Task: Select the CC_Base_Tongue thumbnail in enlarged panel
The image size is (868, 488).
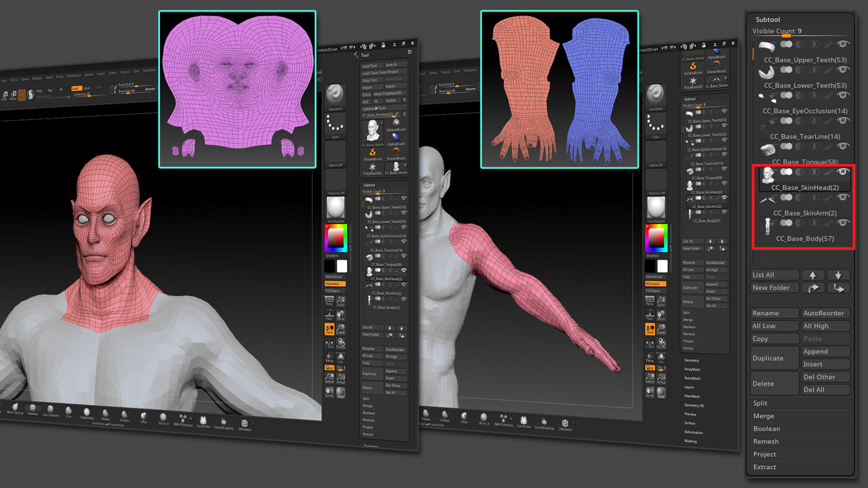Action: (767, 149)
